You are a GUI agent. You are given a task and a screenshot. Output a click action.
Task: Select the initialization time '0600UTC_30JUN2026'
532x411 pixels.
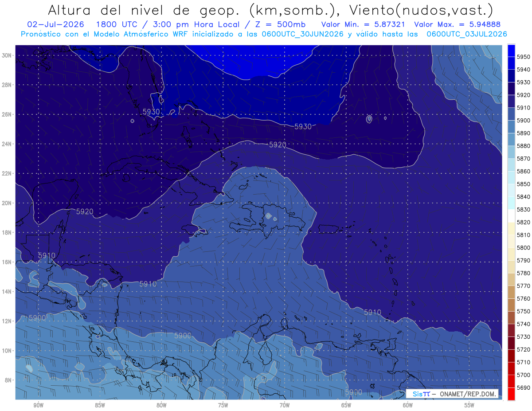click(302, 34)
